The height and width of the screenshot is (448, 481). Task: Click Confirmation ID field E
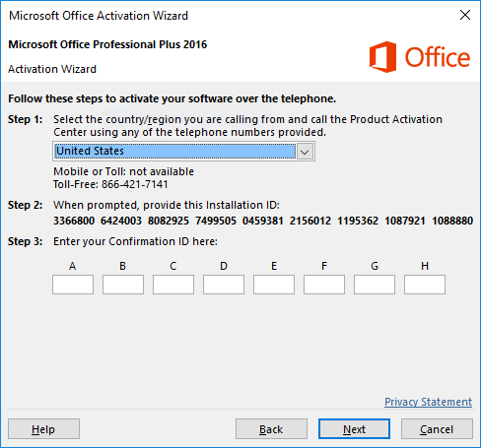(x=274, y=285)
